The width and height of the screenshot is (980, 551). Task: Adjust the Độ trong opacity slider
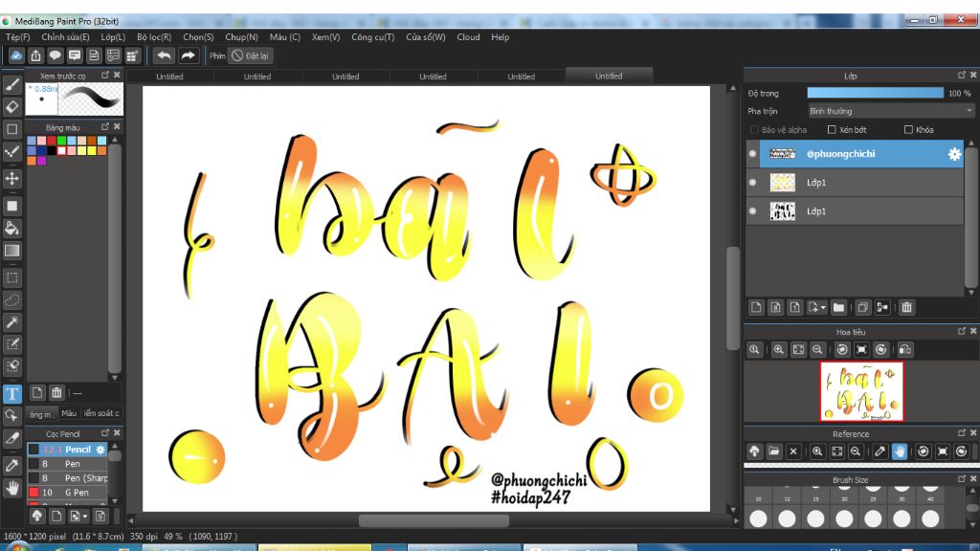(x=875, y=93)
